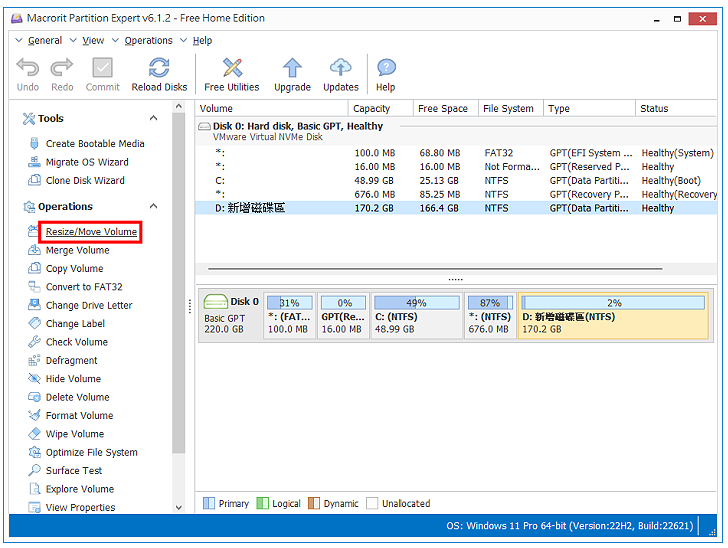
Task: Click the Updates cloud icon
Action: (x=340, y=67)
